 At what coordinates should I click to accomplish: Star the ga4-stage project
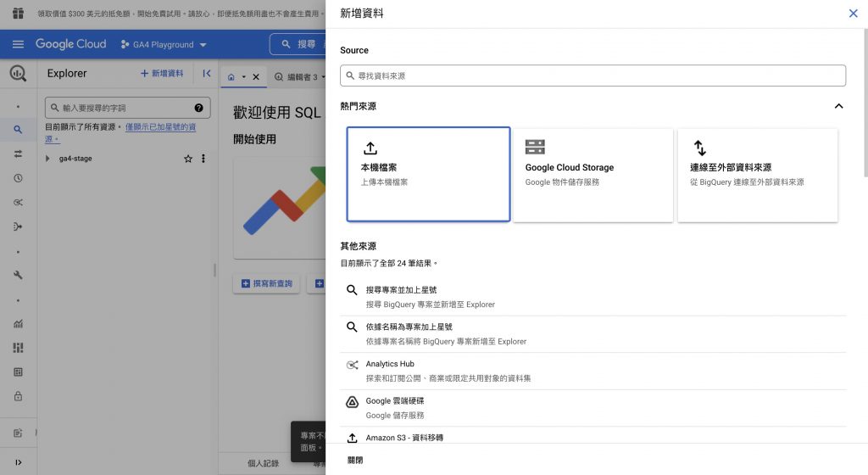188,159
